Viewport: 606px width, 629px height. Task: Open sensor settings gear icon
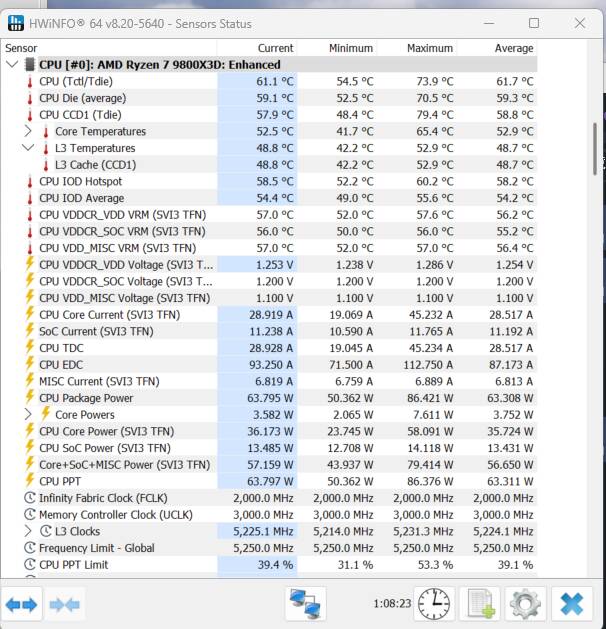coord(525,604)
